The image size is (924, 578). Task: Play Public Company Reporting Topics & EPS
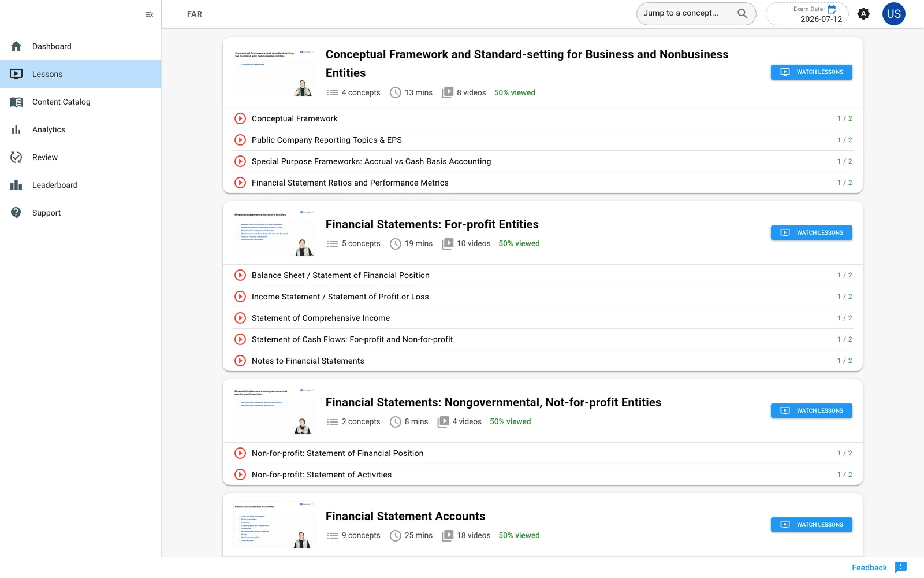240,140
